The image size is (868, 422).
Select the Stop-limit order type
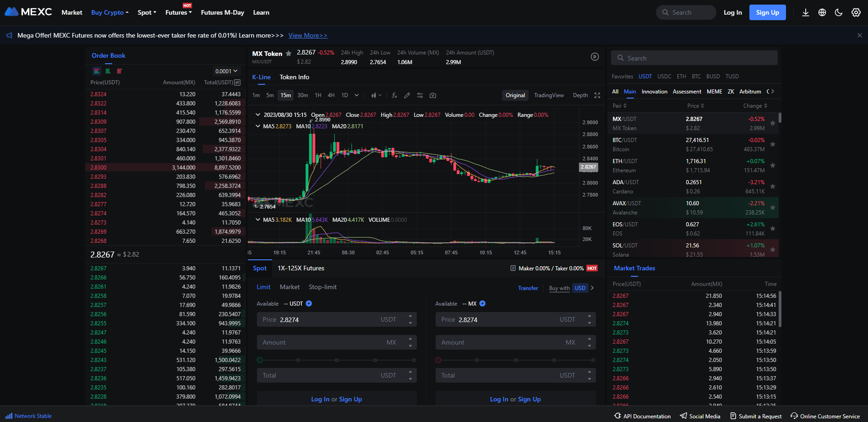pyautogui.click(x=322, y=287)
